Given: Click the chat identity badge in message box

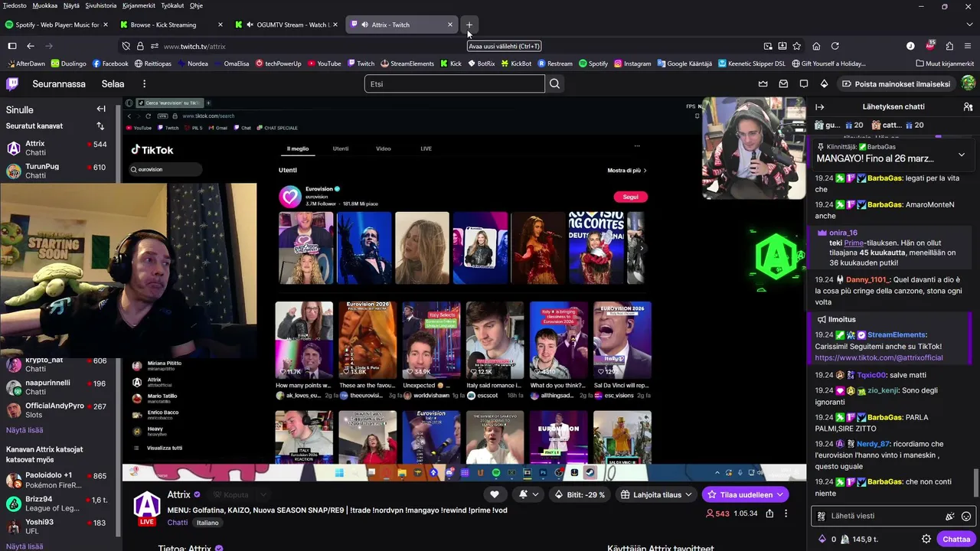Looking at the screenshot, I should click(x=822, y=516).
